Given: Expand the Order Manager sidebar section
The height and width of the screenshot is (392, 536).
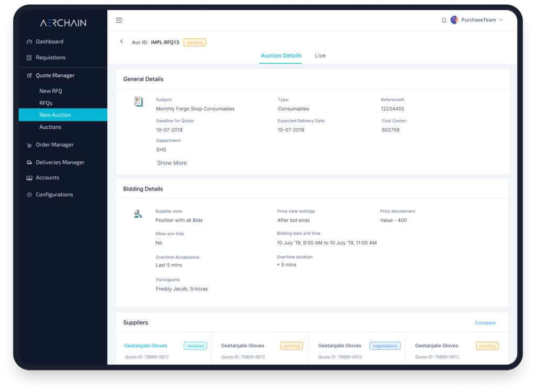Looking at the screenshot, I should coord(54,145).
